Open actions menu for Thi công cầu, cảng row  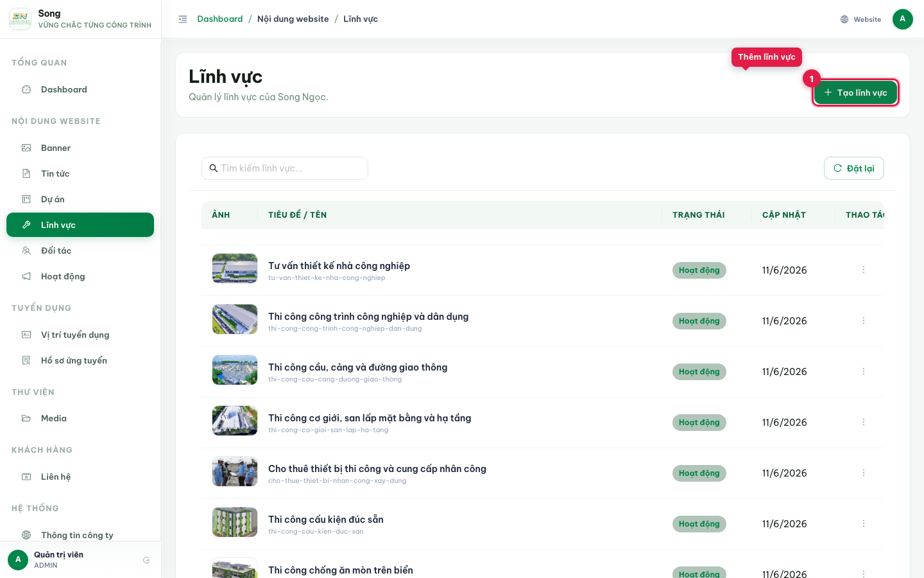(864, 371)
